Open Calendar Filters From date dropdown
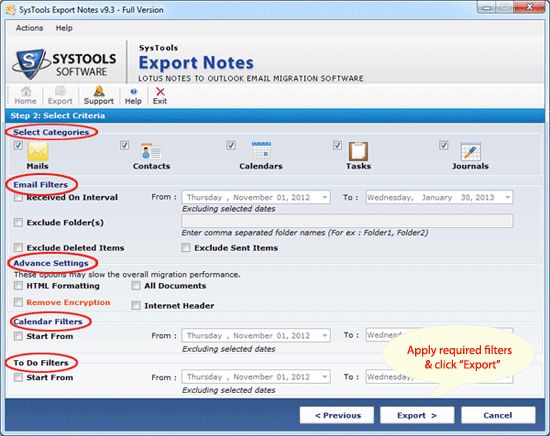Viewport: 550px width, 436px height. pos(325,335)
